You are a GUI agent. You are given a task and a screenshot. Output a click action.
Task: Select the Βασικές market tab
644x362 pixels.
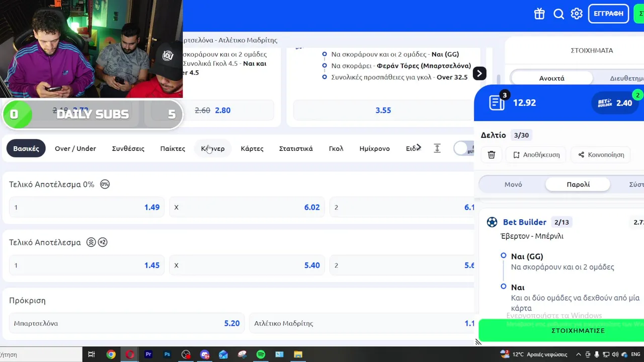tap(26, 148)
